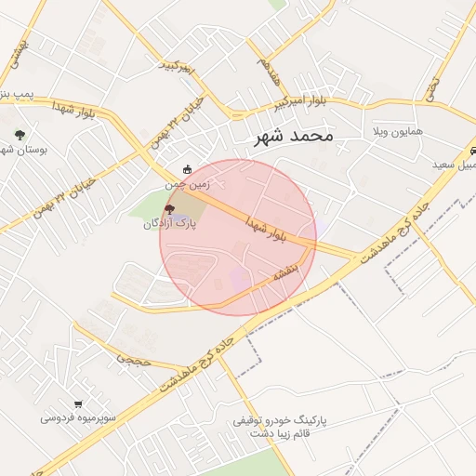Click the تختی street label
The image size is (476, 476).
click(432, 89)
